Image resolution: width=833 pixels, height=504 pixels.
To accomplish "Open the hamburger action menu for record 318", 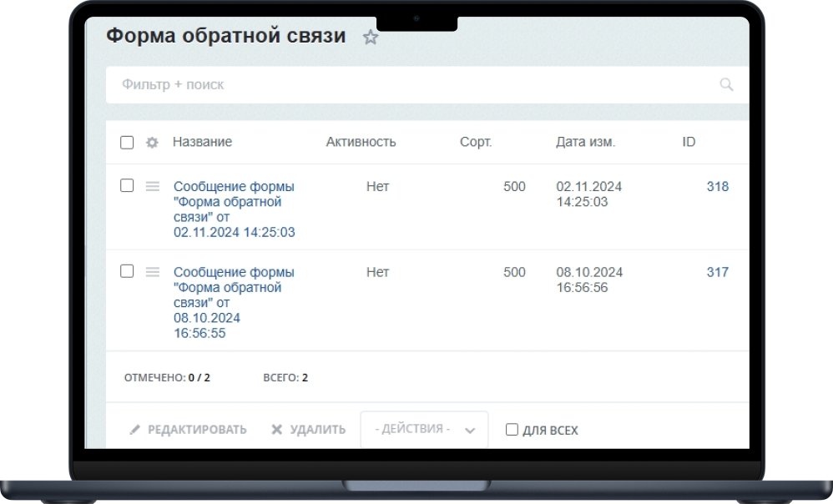I will 154,187.
